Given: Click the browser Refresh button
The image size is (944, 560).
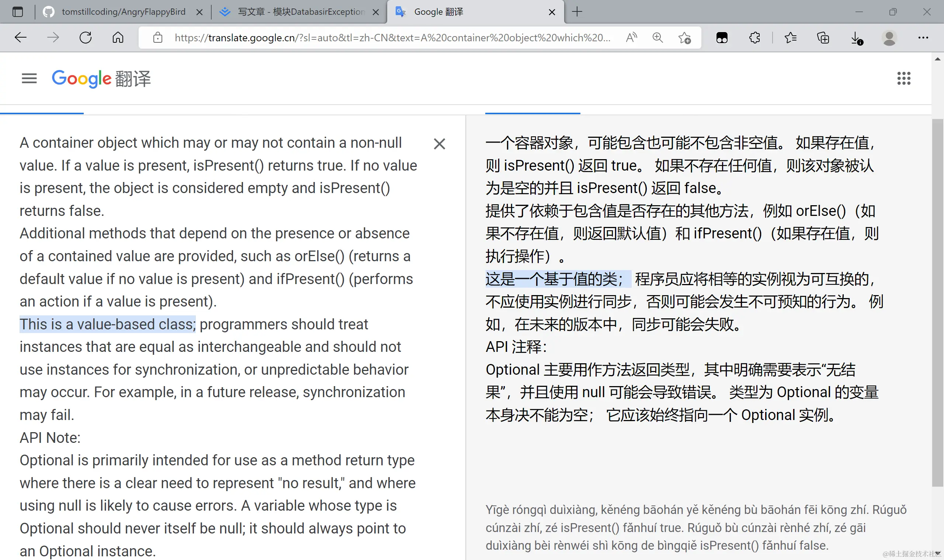Looking at the screenshot, I should [x=86, y=38].
